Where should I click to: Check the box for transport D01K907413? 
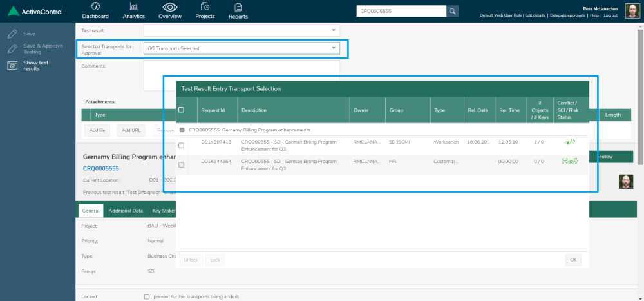pyautogui.click(x=181, y=145)
